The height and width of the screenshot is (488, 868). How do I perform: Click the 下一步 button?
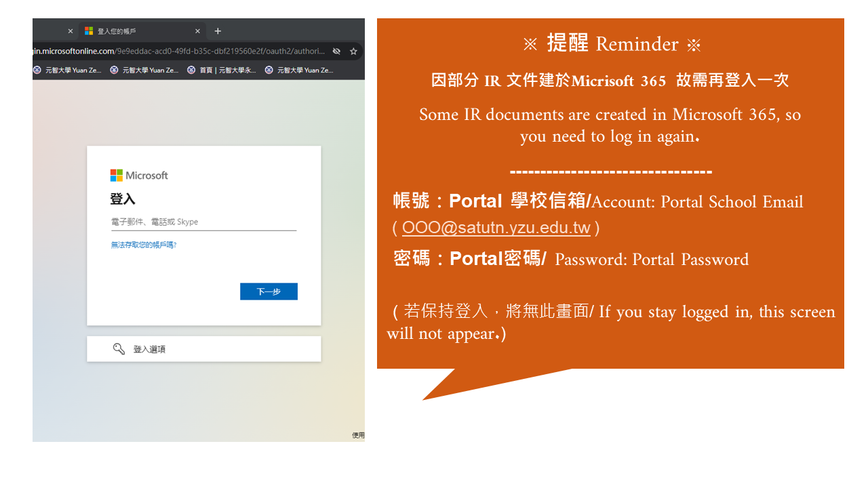(269, 291)
